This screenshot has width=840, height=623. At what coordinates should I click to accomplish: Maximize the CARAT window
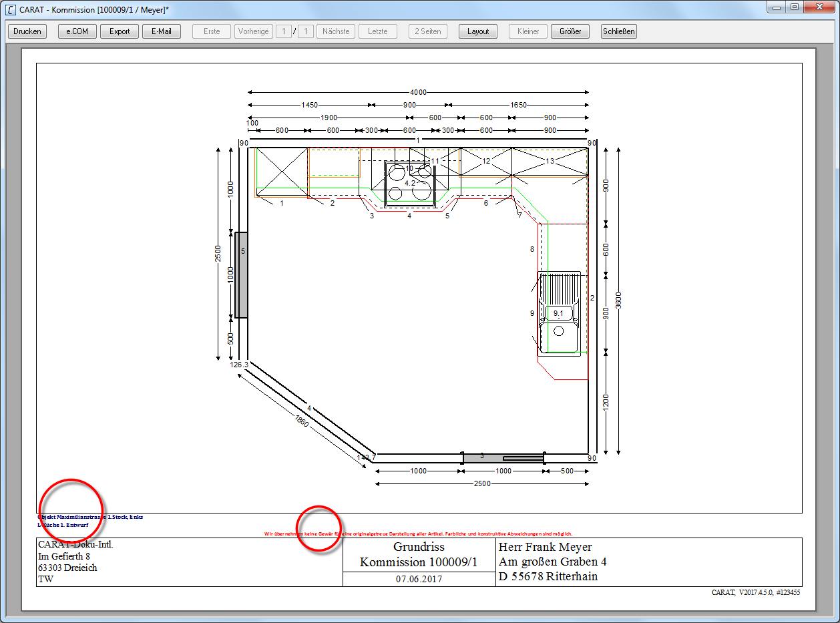[x=794, y=7]
